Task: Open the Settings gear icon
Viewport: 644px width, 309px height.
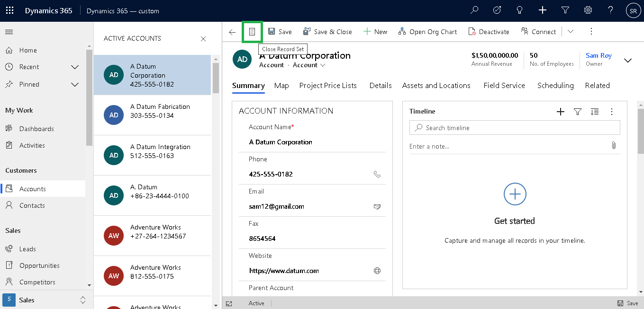Action: pos(588,10)
